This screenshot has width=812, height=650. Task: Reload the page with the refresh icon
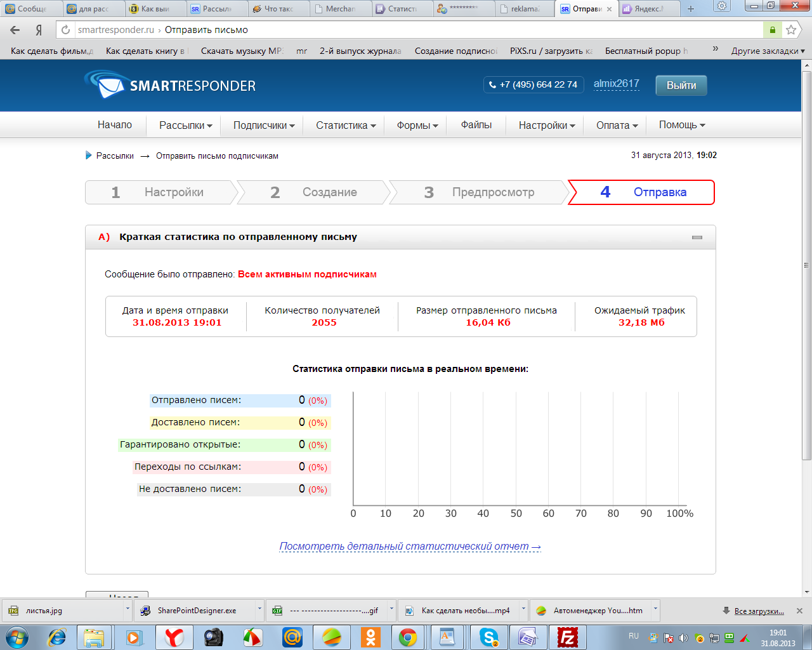[65, 30]
